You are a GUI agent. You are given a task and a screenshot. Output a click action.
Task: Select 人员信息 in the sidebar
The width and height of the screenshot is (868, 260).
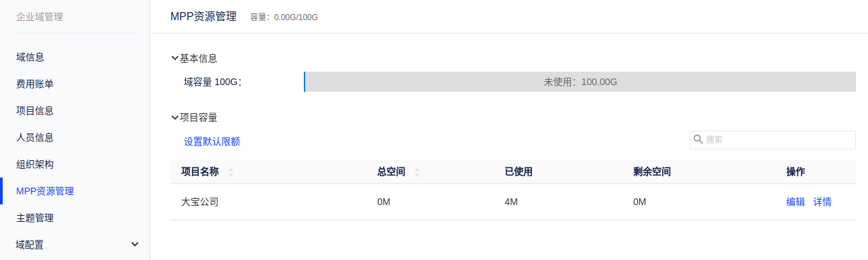[35, 137]
